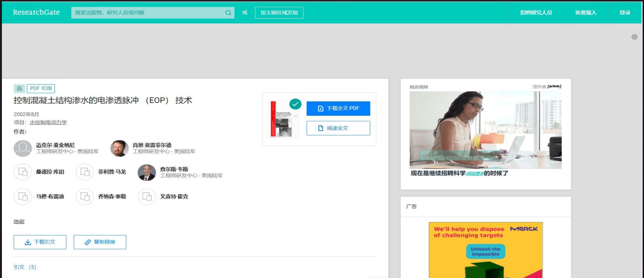Click the 品 publication type tag
The width and height of the screenshot is (644, 278).
[19, 89]
